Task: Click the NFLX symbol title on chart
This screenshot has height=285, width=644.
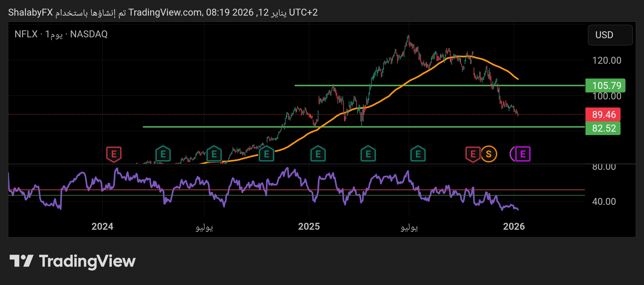Action: click(26, 34)
